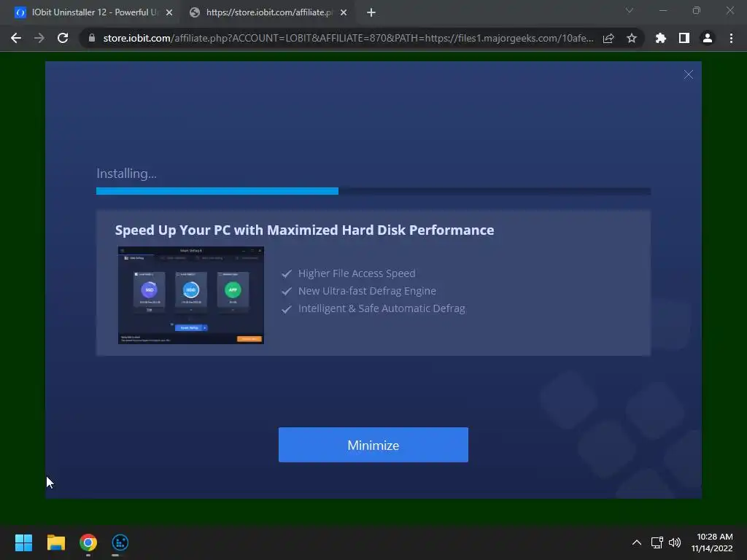Click the 'Higher File Access Speed' text
The width and height of the screenshot is (747, 560).
357,273
